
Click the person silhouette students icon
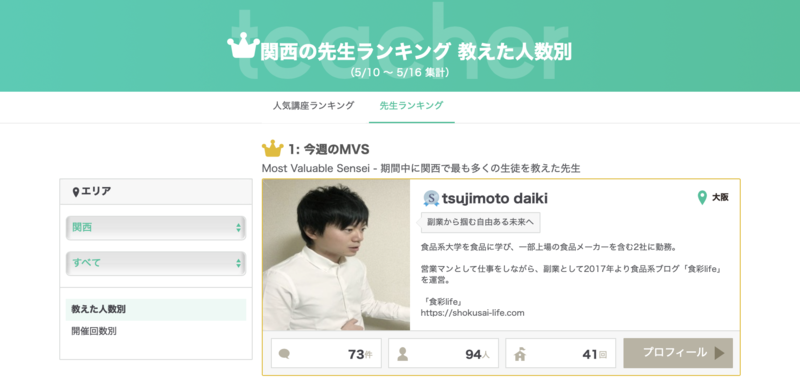(x=403, y=354)
